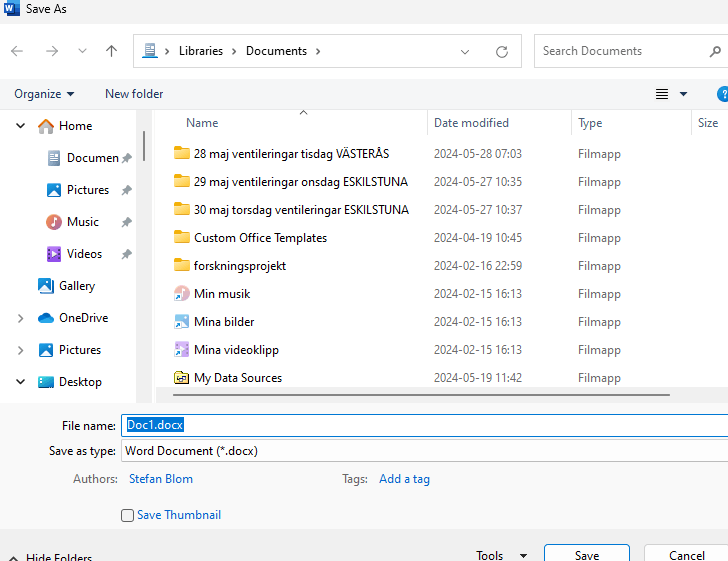Expand chevron after Documents breadcrumb
The height and width of the screenshot is (561, 728).
point(318,51)
